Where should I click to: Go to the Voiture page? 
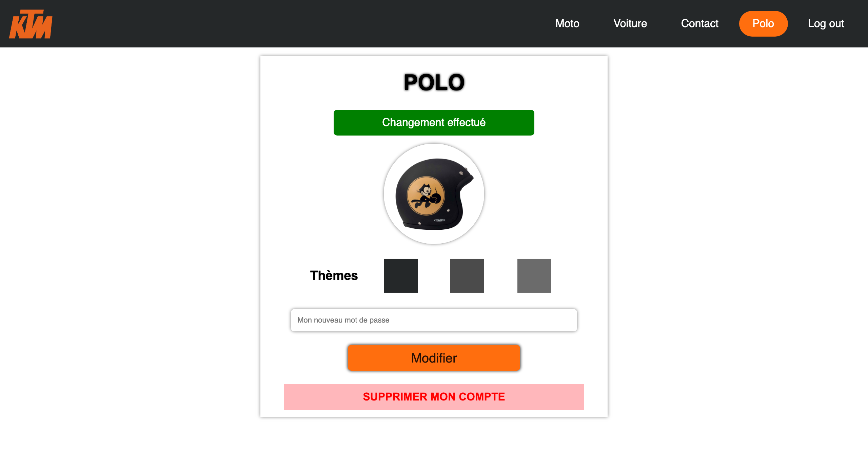(630, 23)
